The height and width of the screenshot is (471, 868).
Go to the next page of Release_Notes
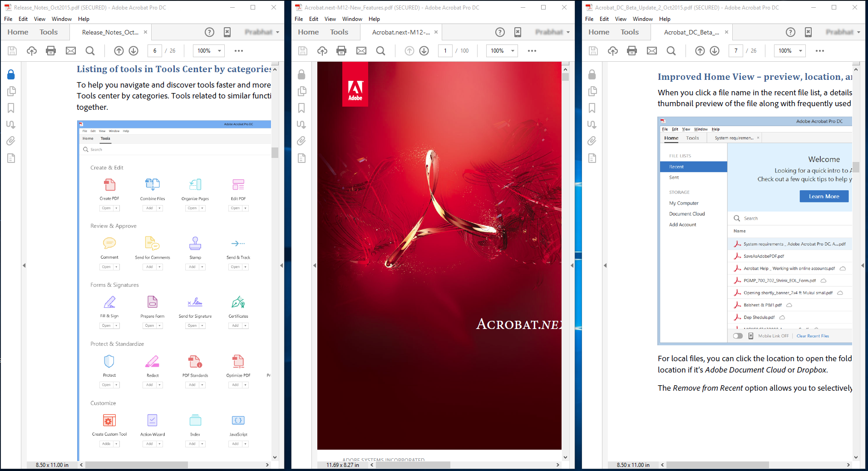133,51
